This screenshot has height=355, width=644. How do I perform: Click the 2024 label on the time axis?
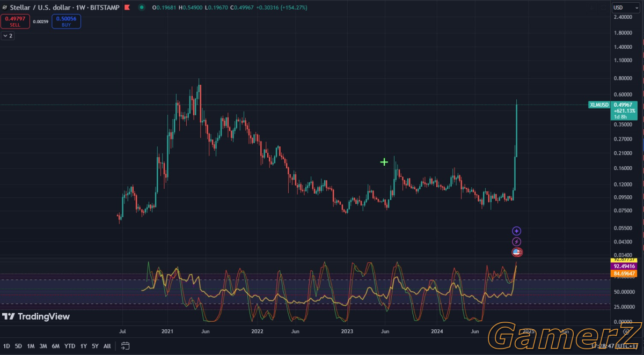[x=437, y=332]
